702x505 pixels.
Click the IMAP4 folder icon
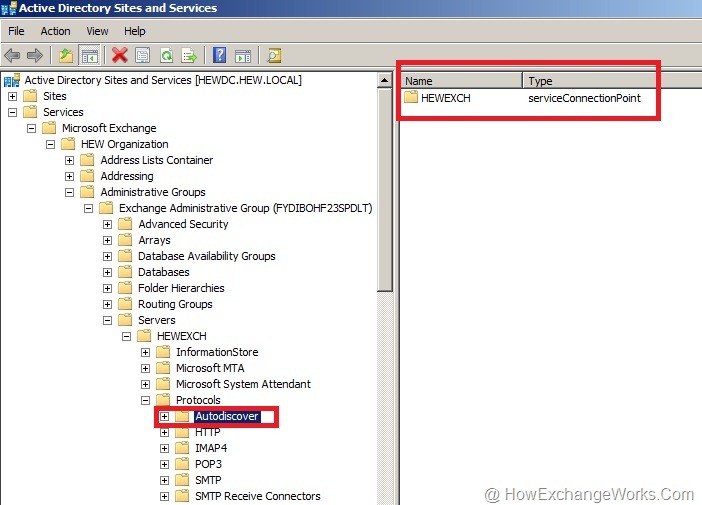[x=182, y=448]
